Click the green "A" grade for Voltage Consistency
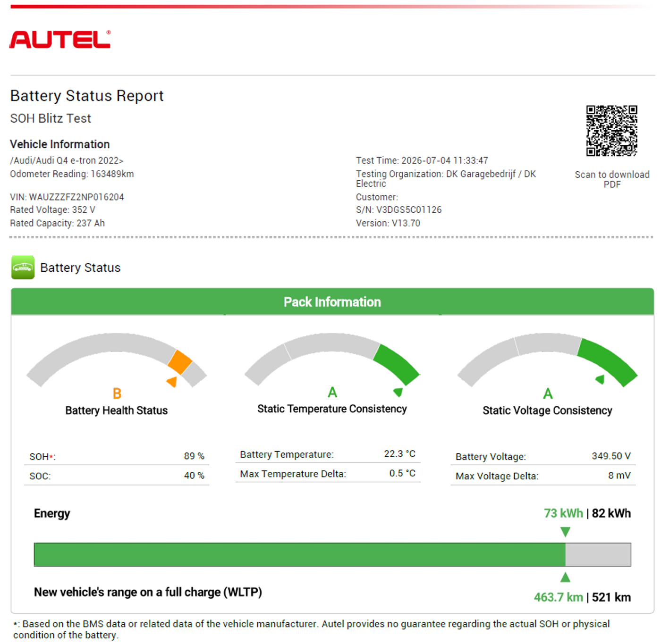This screenshot has width=661, height=644. (x=548, y=393)
